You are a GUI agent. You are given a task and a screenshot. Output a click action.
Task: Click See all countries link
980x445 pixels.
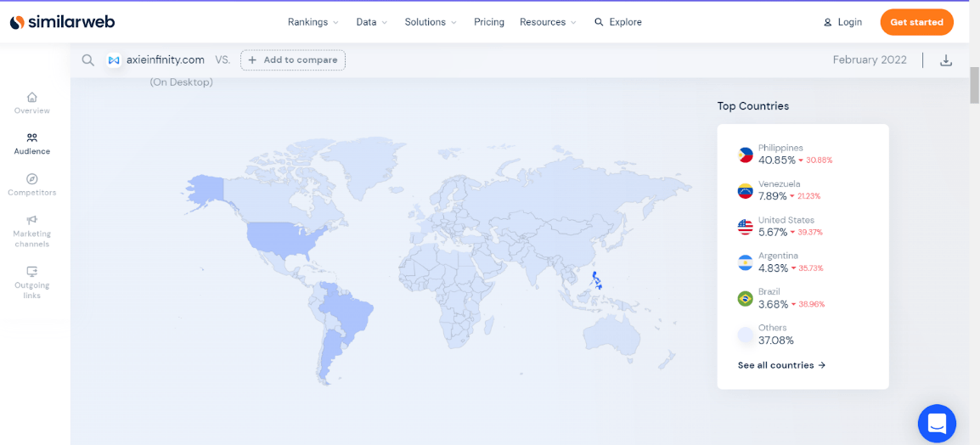(782, 365)
